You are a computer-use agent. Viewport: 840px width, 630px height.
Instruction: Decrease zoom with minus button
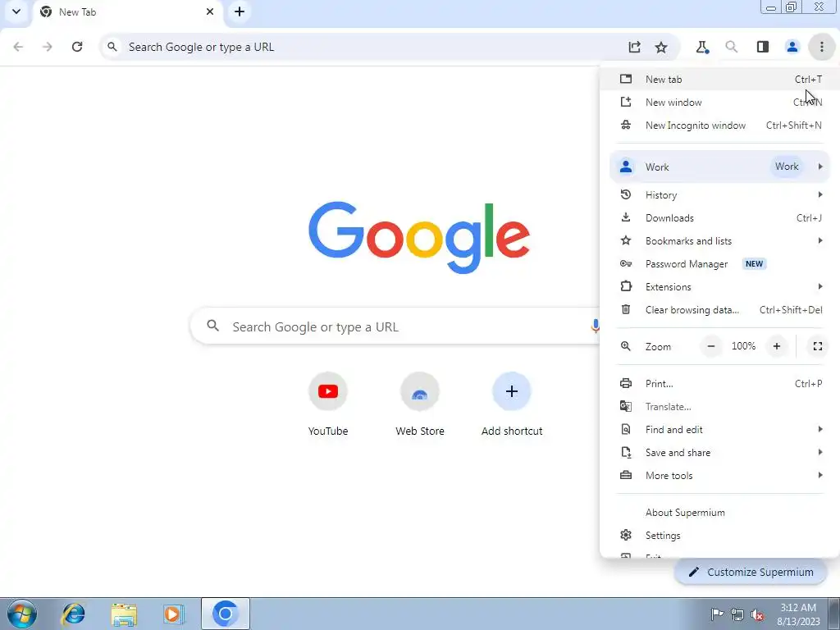711,346
